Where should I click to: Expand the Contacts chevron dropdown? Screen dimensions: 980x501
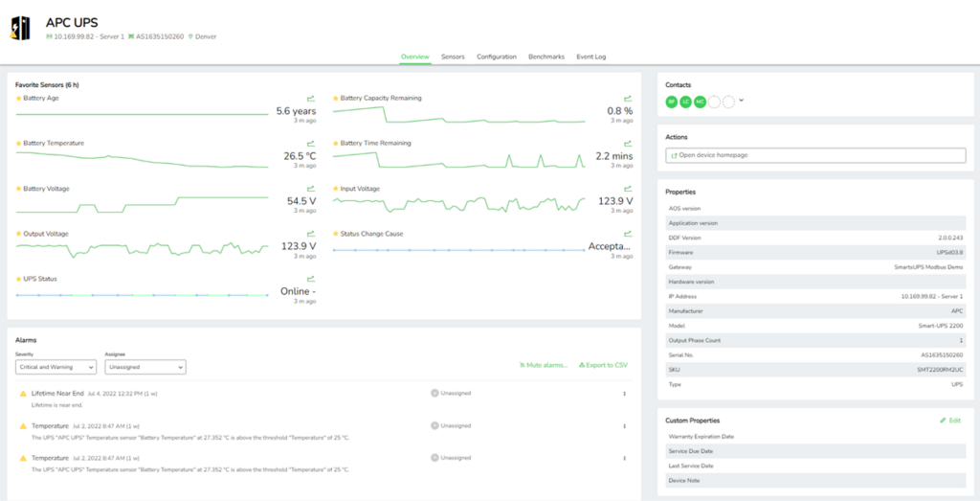742,100
